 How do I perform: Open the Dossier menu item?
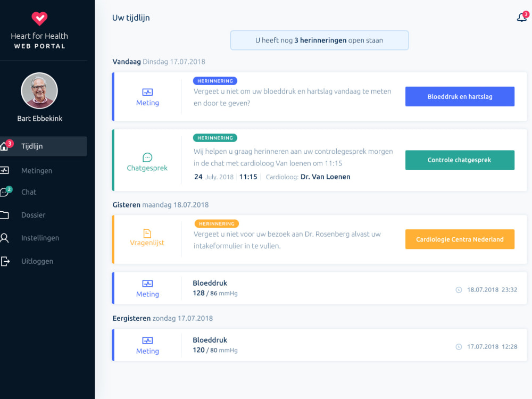(33, 215)
